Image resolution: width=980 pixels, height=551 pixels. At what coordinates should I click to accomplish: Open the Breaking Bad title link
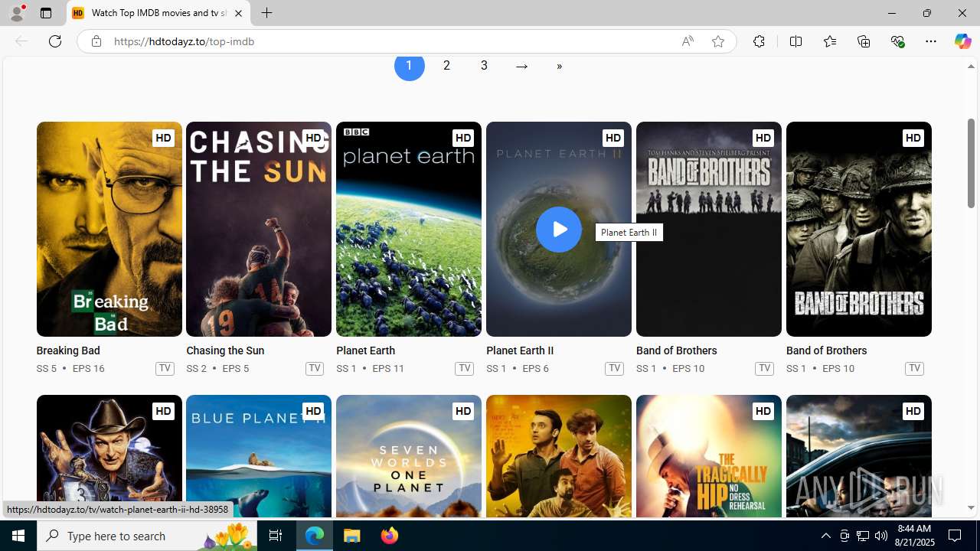[x=68, y=350]
